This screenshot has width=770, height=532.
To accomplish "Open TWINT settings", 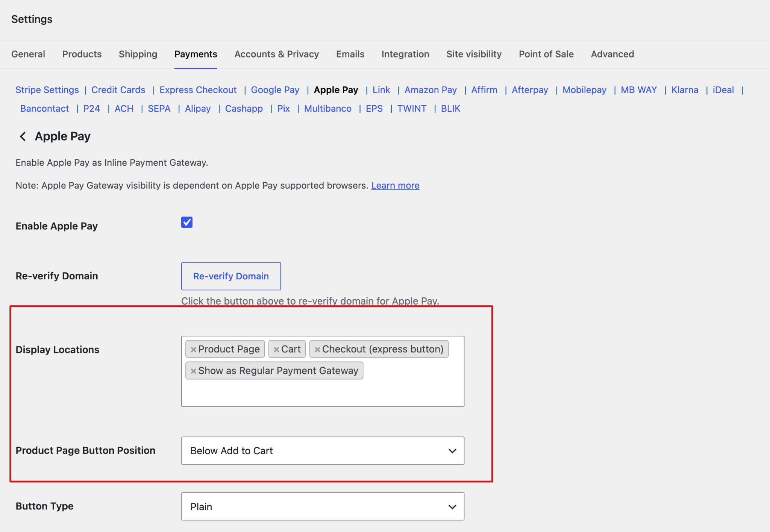I will tap(412, 108).
